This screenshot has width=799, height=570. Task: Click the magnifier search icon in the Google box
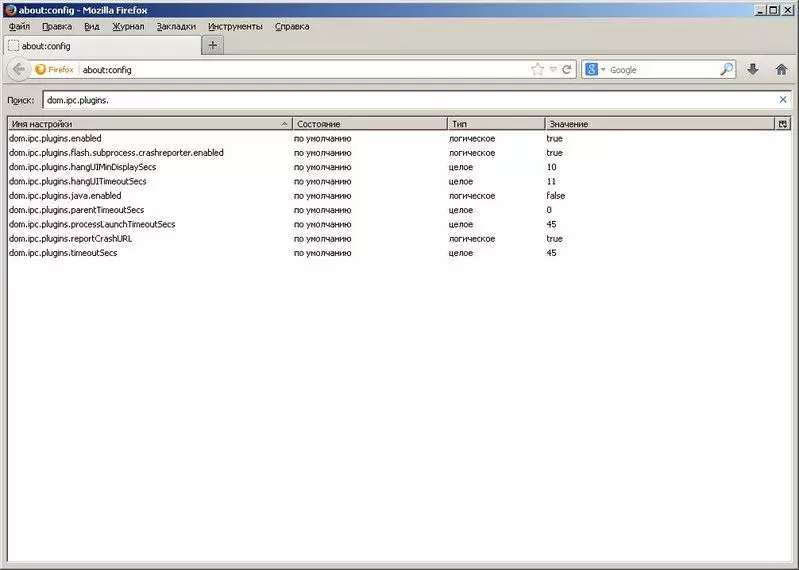(x=727, y=69)
